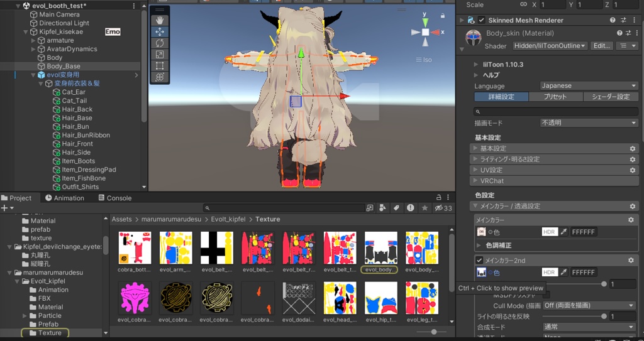Switch to the Animation tab
This screenshot has height=341, width=644.
click(65, 198)
